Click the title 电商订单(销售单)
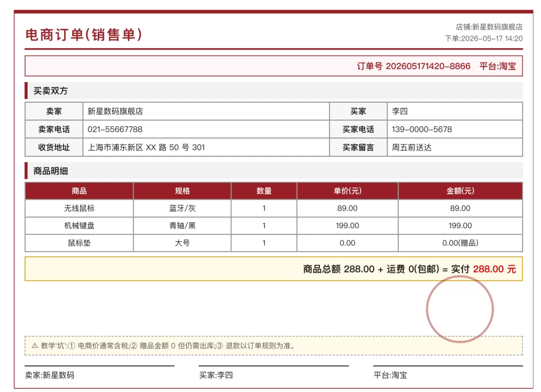Screen dimensions: 541x392 (84, 35)
